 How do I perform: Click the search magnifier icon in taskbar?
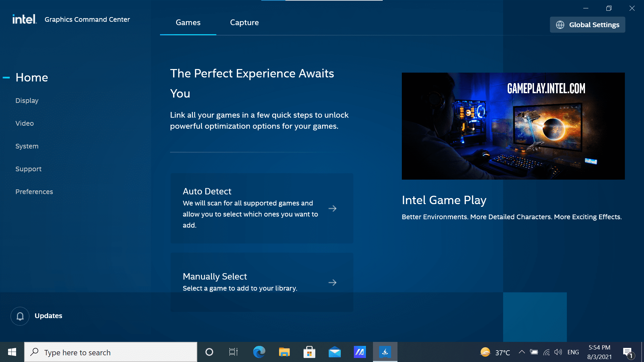34,352
